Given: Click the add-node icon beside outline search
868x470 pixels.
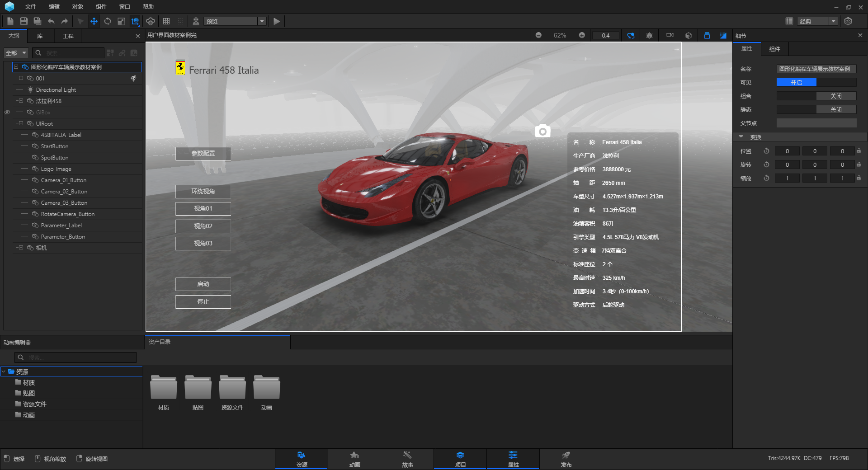Looking at the screenshot, I should pos(110,53).
